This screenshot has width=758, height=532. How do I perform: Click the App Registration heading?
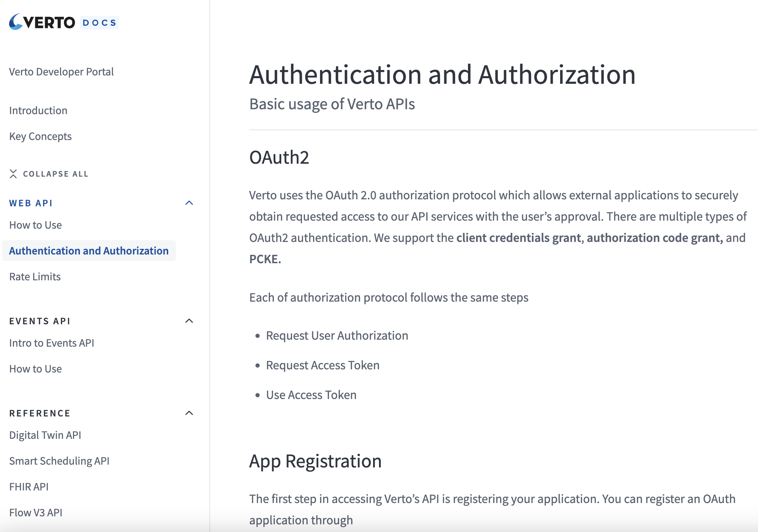315,461
